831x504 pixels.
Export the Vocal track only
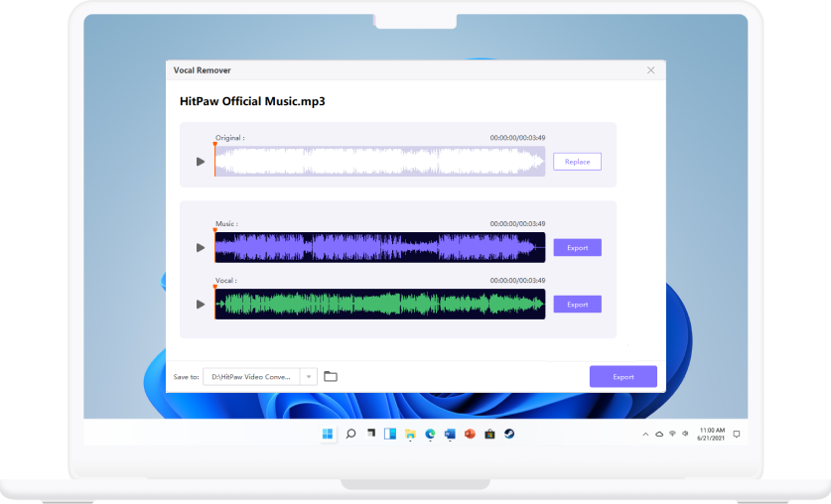tap(577, 305)
